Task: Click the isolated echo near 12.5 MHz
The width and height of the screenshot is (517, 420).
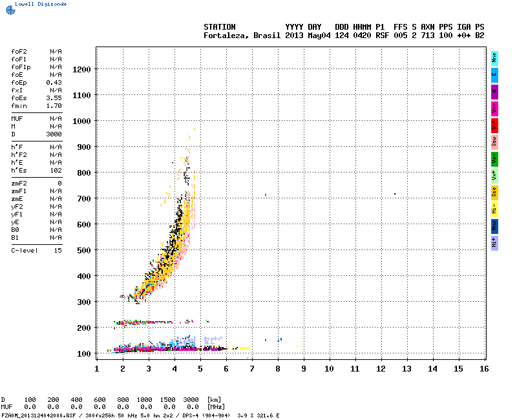Action: tap(395, 194)
